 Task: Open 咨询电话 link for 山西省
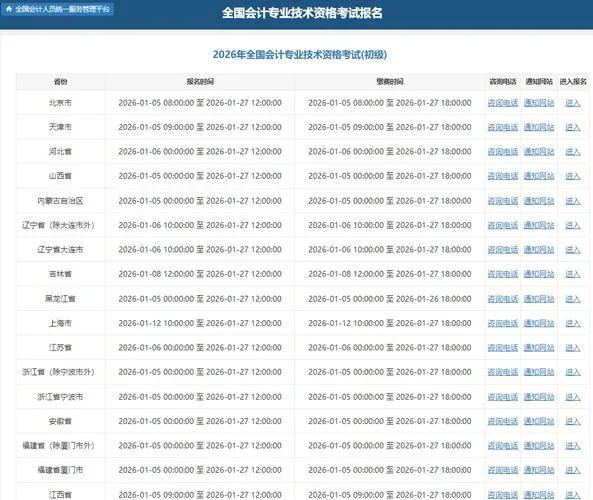pyautogui.click(x=503, y=176)
